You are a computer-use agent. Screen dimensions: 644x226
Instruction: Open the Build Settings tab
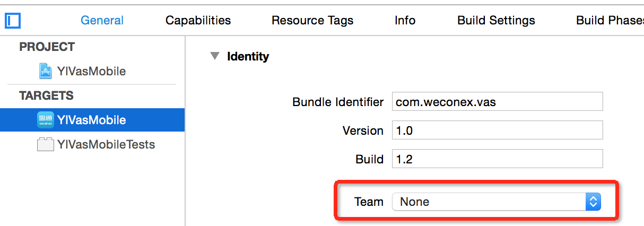click(x=496, y=21)
